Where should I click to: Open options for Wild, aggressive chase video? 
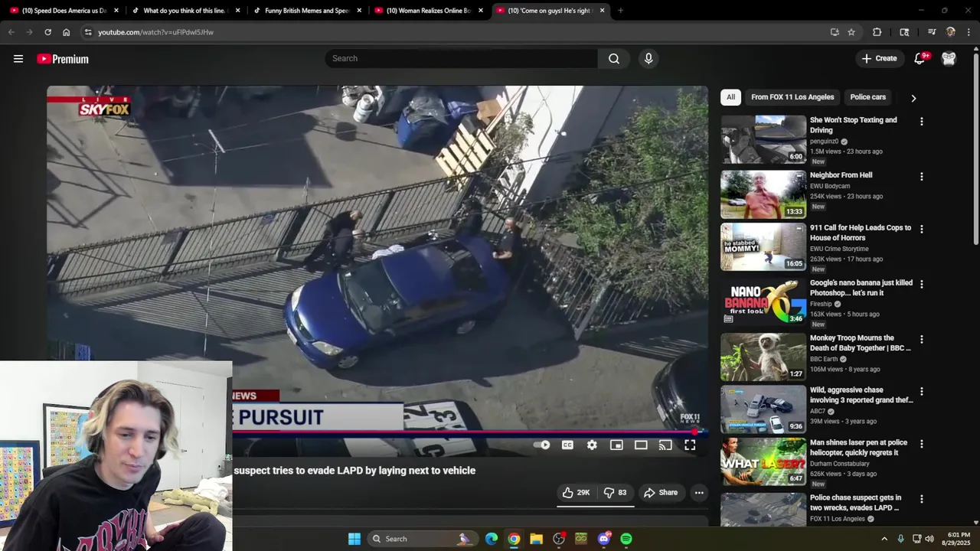point(922,392)
